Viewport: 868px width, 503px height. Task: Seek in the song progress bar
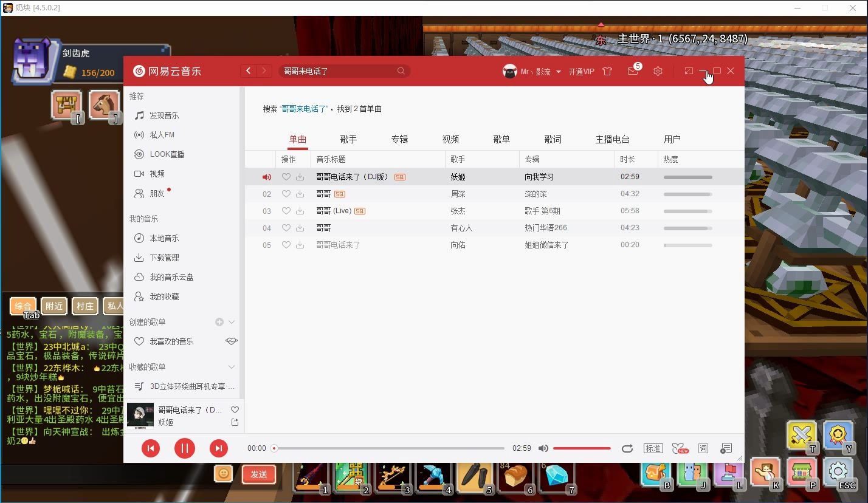pos(389,448)
